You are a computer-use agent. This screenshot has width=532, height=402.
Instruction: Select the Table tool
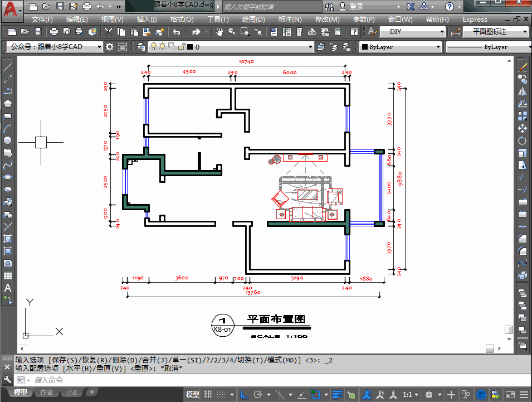(7, 275)
